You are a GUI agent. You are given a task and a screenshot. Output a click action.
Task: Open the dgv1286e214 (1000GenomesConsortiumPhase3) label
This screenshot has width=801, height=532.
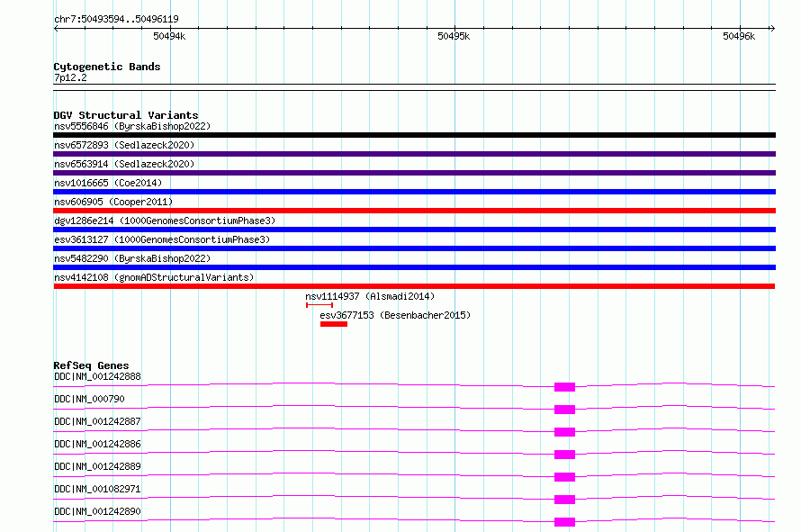165,221
